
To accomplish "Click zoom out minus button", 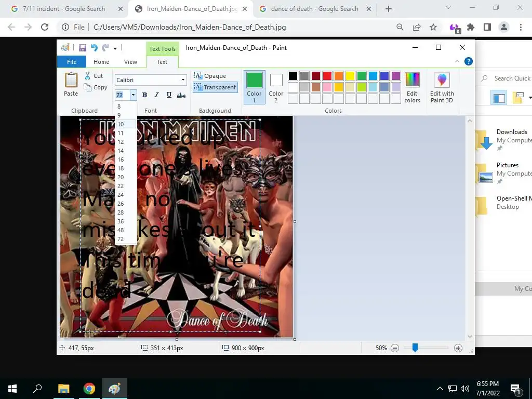I will click(395, 348).
